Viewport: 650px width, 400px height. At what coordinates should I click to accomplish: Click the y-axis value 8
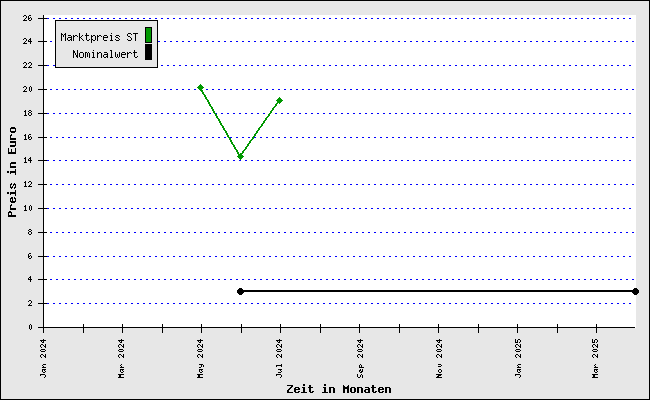30,233
